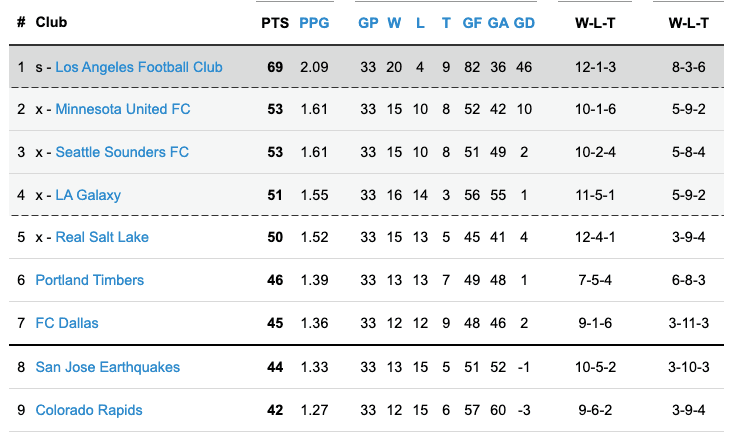Open Minnesota United FC club page
The image size is (745, 437).
coord(122,109)
